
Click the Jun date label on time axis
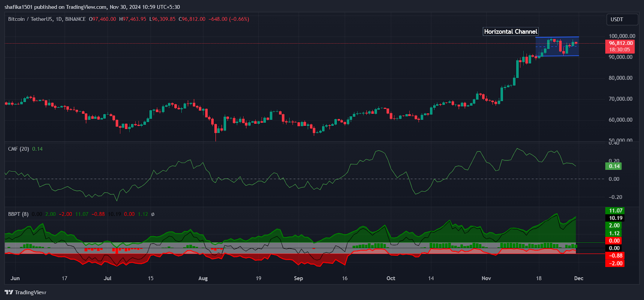(15, 278)
